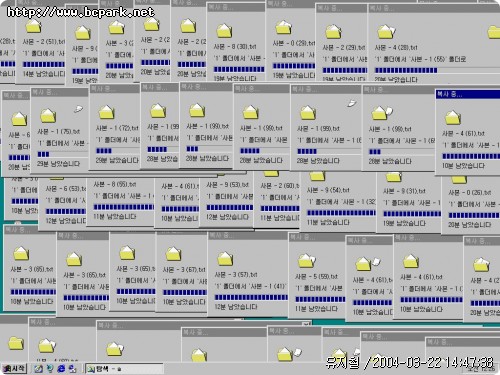This screenshot has height=375, width=500.
Task: Click the folder icon in the 사본 - 4 (28).txt dialog
Action: (x=386, y=32)
